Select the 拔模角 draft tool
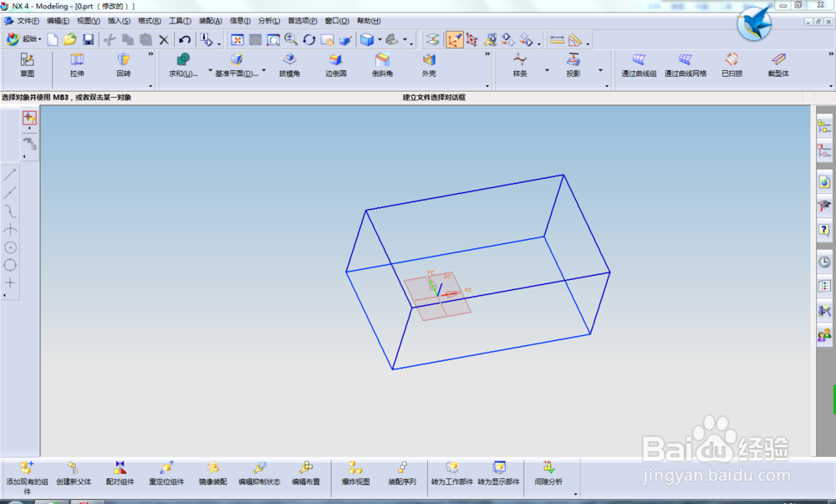The width and height of the screenshot is (836, 504). click(x=289, y=65)
